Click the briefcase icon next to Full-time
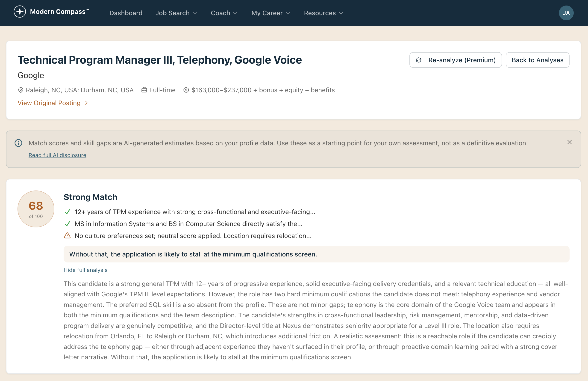The image size is (588, 381). click(144, 90)
